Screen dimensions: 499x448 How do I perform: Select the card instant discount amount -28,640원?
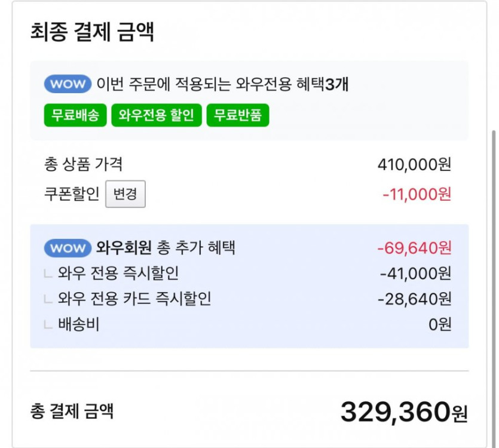pyautogui.click(x=415, y=299)
